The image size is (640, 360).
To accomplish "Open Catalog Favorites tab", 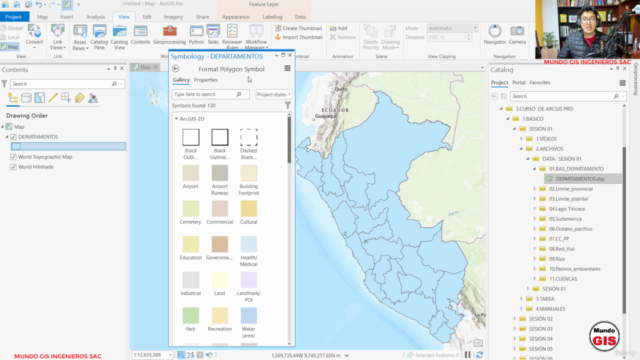I will 540,82.
